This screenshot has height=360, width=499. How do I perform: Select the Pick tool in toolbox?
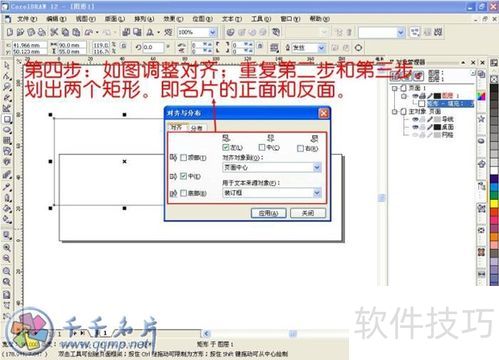(x=7, y=65)
